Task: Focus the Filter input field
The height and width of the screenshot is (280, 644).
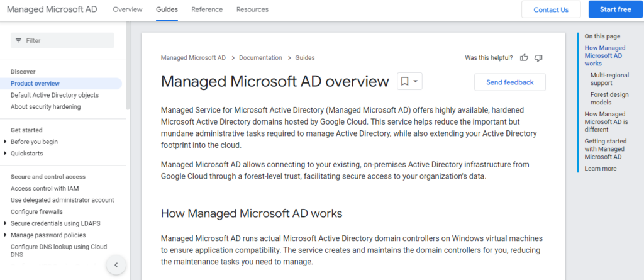Action: click(62, 40)
